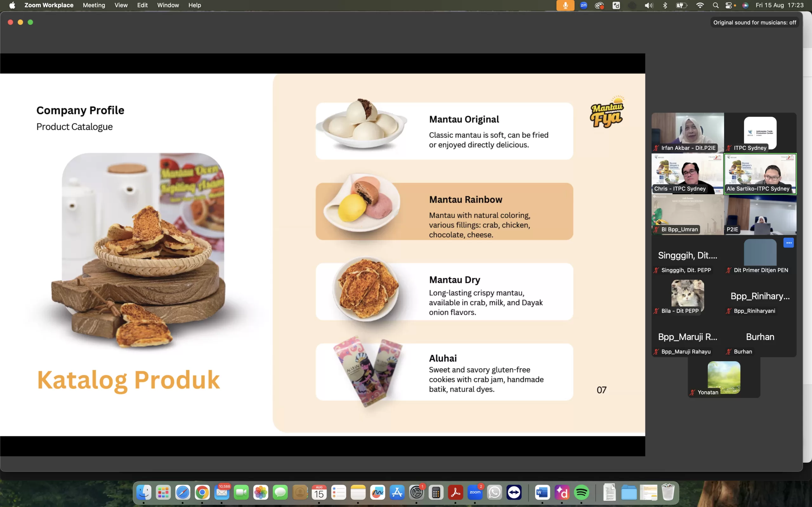Screen dimensions: 812x507
Task: Select Ale Sartiko-ITPC Sydney video tile
Action: (760, 174)
